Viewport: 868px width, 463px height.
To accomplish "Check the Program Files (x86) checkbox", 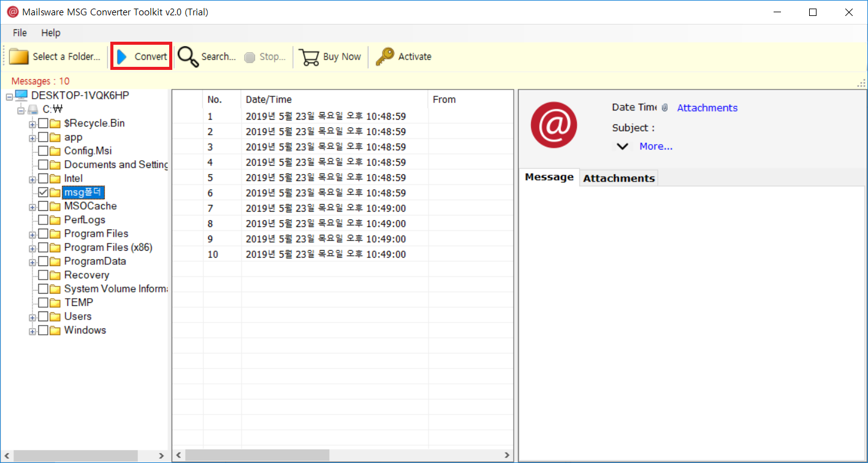I will [x=43, y=247].
